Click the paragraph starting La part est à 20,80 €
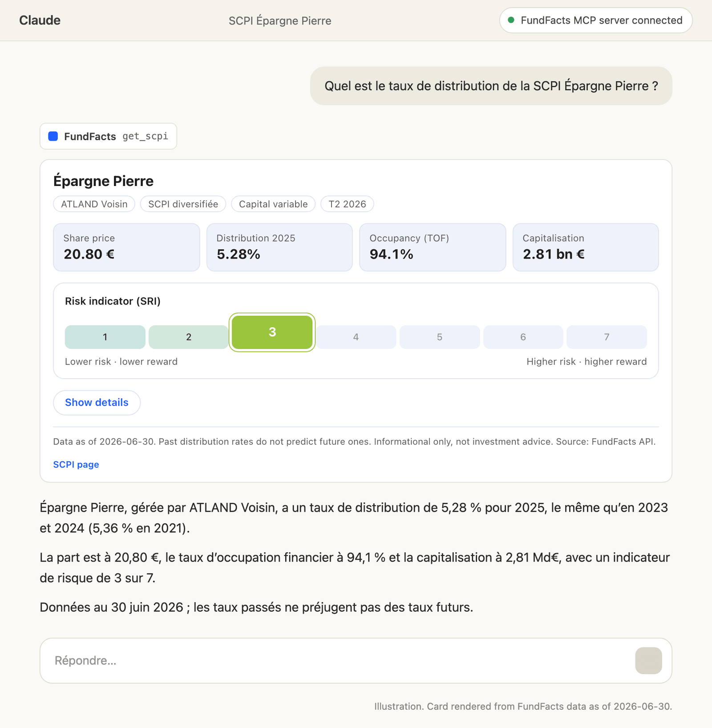712x728 pixels. point(355,568)
